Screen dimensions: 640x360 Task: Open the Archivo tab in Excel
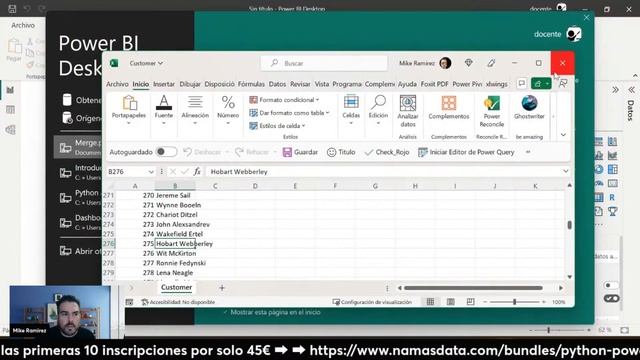pyautogui.click(x=117, y=84)
